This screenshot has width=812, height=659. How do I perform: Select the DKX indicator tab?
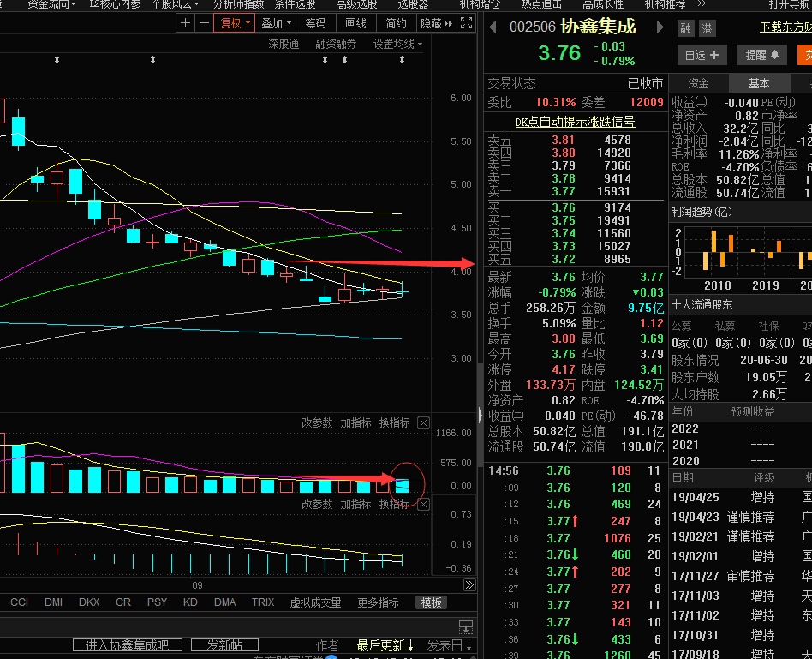pyautogui.click(x=89, y=602)
